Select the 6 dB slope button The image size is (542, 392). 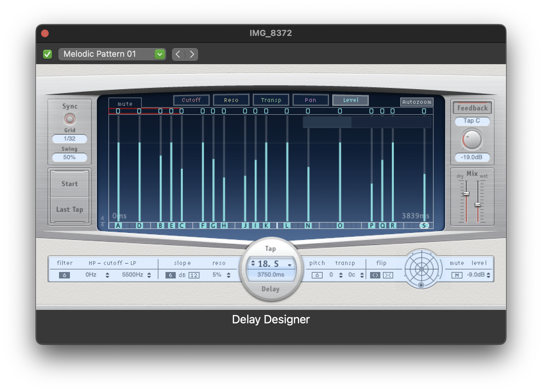171,275
